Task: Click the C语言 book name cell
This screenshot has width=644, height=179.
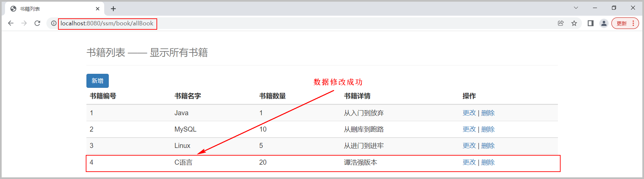Action: point(183,162)
